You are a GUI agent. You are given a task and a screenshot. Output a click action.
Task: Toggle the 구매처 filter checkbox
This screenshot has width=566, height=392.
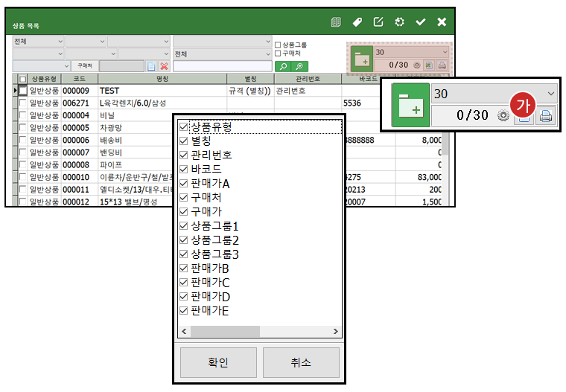(278, 53)
